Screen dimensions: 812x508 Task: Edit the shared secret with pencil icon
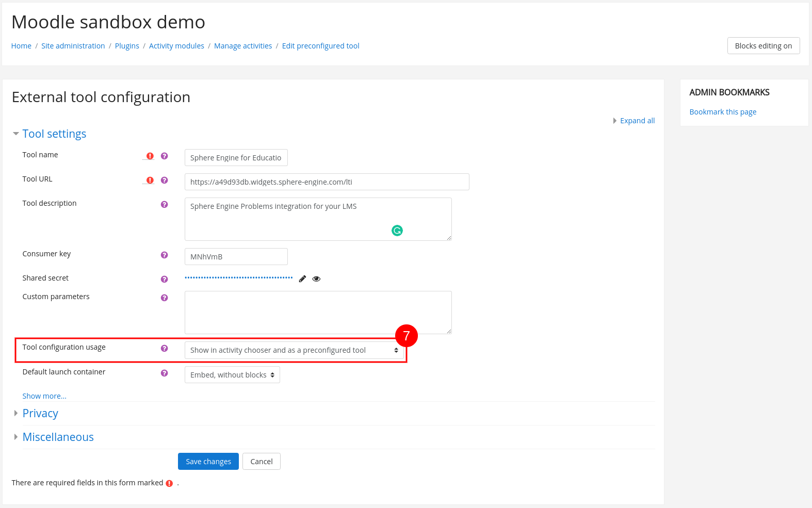click(302, 278)
